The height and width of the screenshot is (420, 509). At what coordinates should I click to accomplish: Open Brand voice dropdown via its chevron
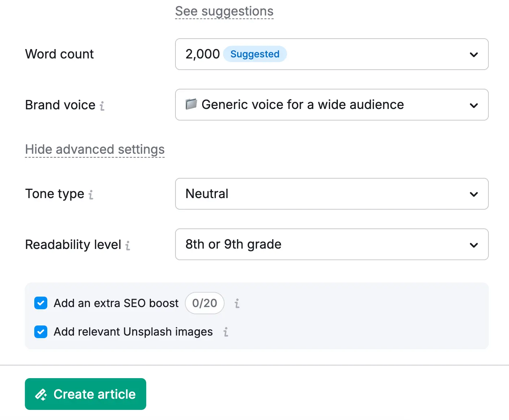pyautogui.click(x=474, y=105)
